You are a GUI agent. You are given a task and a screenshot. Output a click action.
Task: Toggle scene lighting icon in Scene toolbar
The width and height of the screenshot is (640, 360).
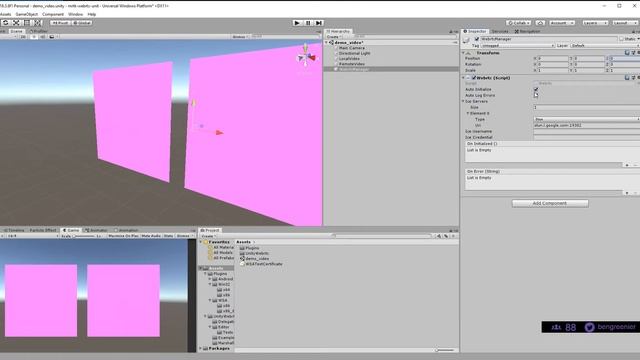tap(34, 37)
